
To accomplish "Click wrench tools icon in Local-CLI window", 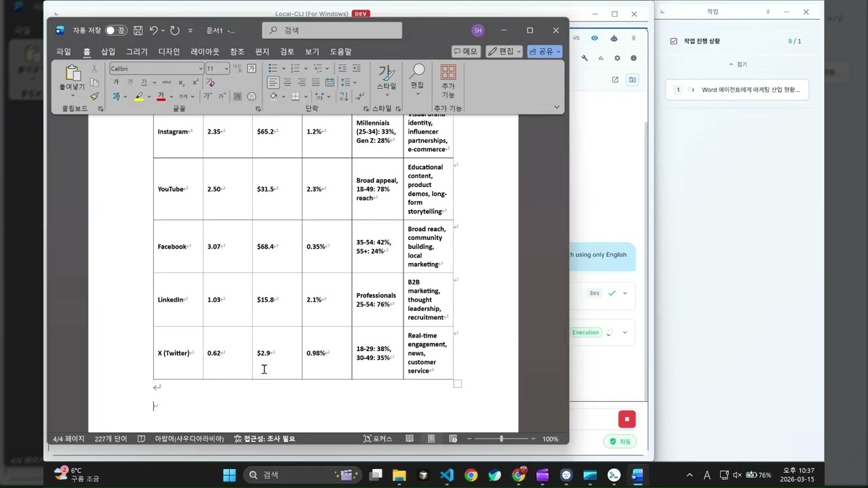I will 585,58.
